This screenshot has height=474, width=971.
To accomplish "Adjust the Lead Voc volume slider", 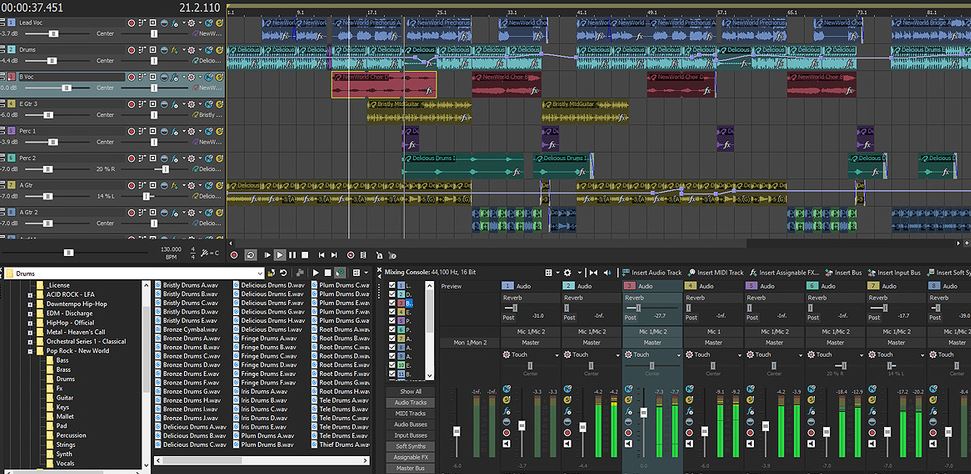I will pos(53,33).
